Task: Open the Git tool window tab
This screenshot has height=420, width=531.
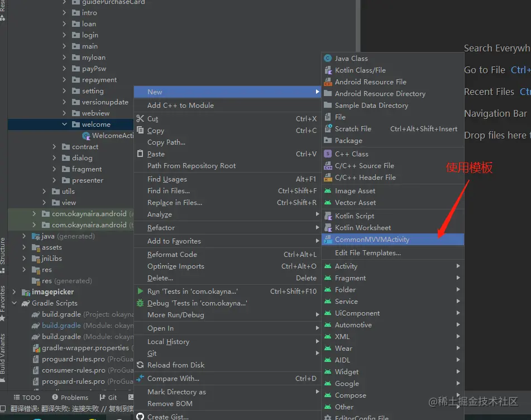Action: coord(108,397)
